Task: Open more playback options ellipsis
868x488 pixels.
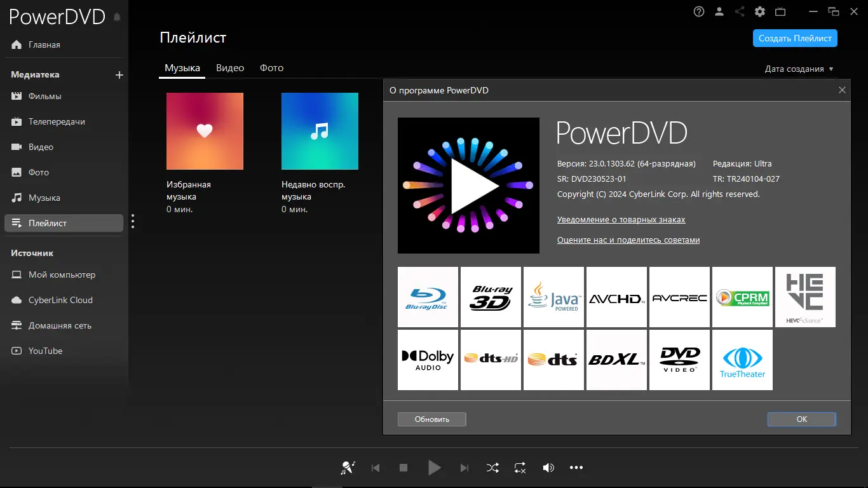Action: pos(576,468)
